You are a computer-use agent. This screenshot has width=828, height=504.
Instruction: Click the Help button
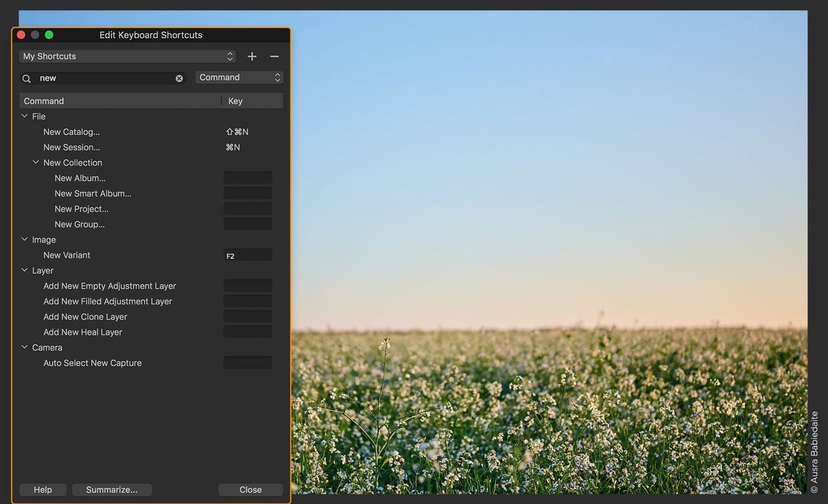tap(43, 489)
